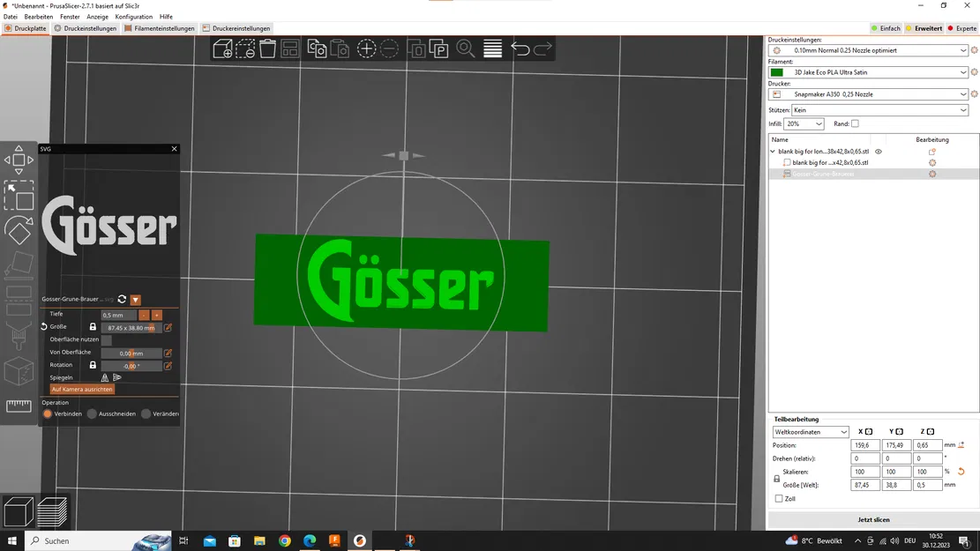Click the Jetzt slicen button
The image size is (980, 551).
(873, 520)
